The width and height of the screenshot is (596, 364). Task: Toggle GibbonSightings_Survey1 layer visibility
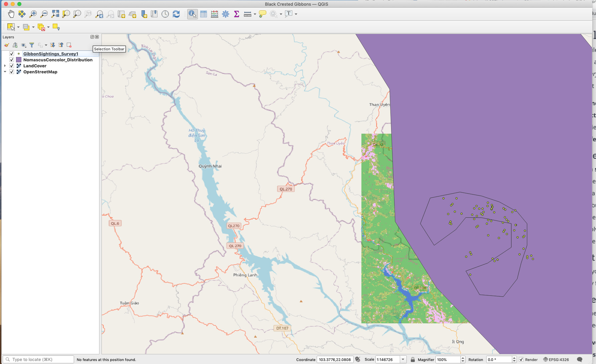(x=12, y=54)
